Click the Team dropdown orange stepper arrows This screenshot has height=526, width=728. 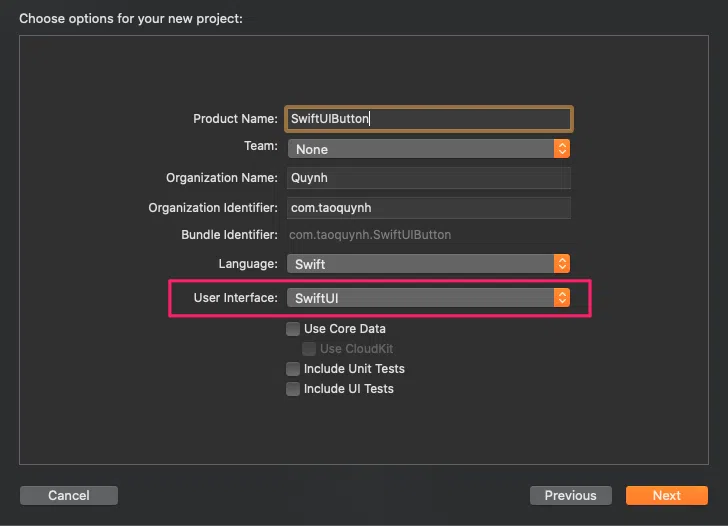point(562,149)
